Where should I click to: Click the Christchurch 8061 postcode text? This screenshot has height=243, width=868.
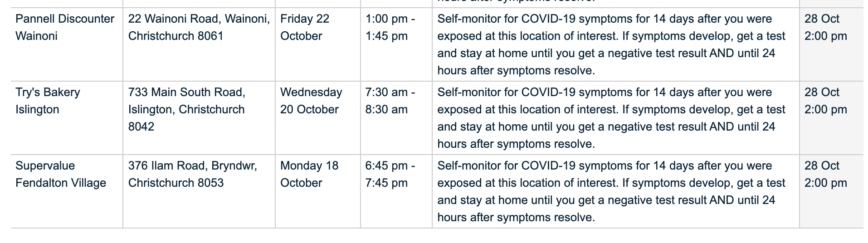176,36
